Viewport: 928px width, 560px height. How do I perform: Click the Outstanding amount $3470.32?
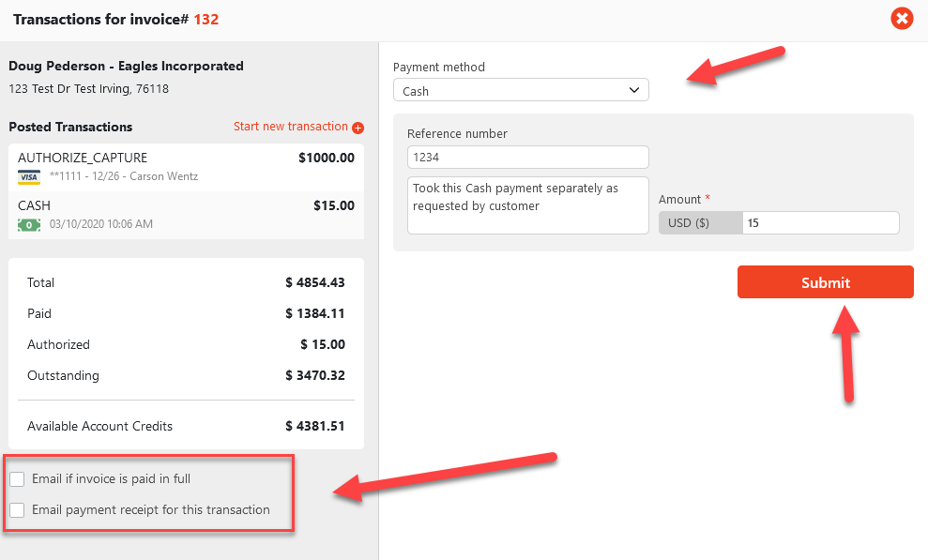(315, 376)
